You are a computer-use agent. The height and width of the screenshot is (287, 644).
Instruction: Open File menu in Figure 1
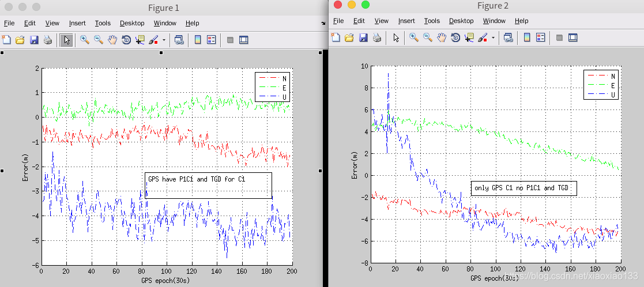point(9,23)
